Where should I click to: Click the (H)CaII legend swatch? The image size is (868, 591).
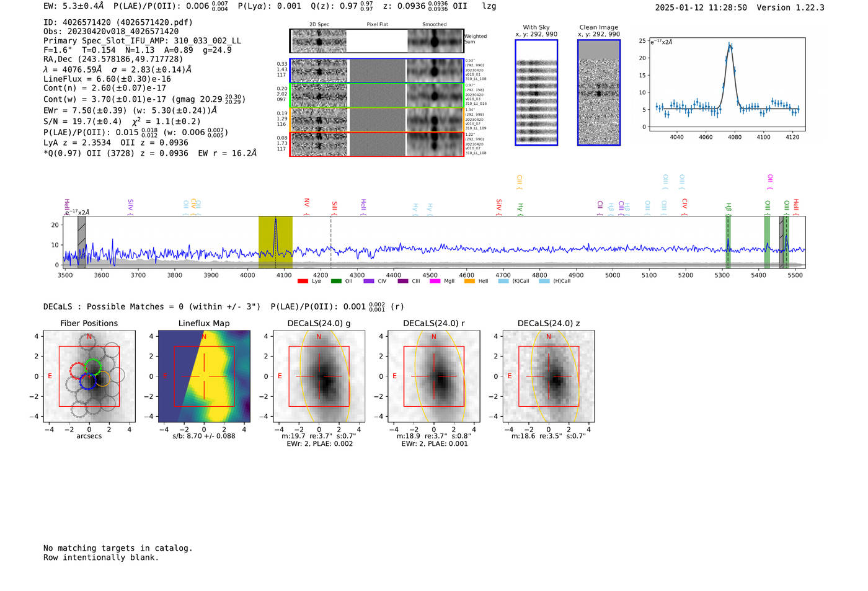544,282
